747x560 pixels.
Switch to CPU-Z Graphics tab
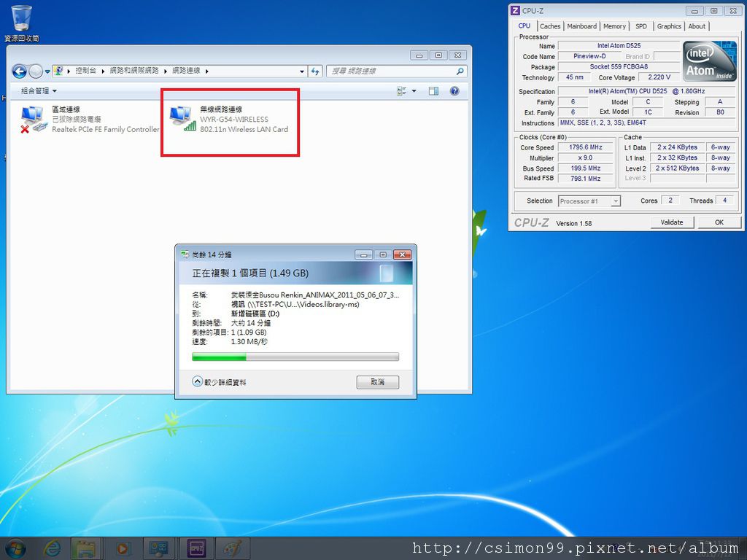pyautogui.click(x=669, y=26)
